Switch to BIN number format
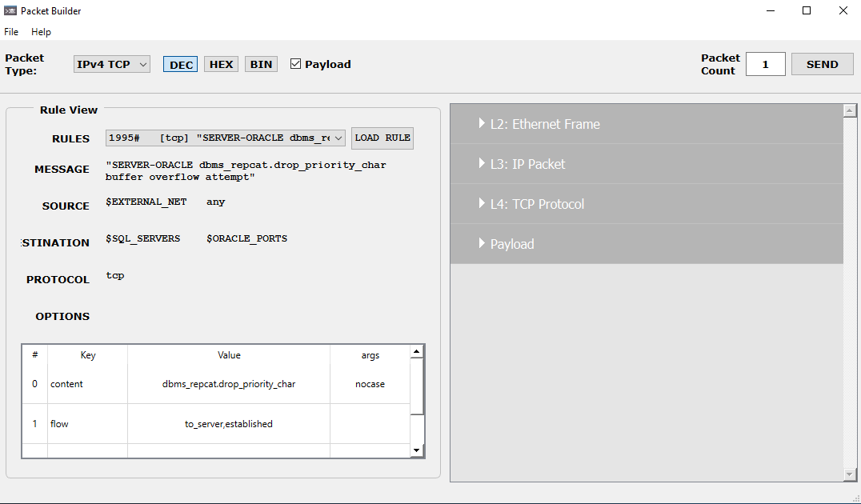Viewport: 861px width, 504px height. (x=262, y=64)
